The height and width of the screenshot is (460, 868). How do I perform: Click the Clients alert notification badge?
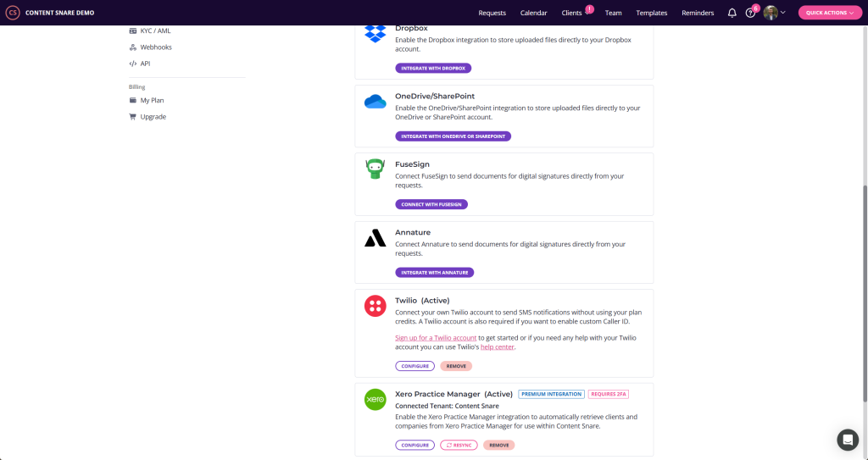tap(590, 8)
